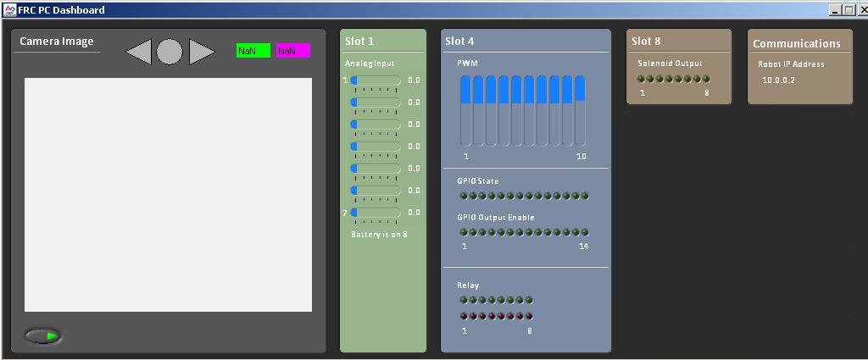Click the eighth green Relay LED

[x=529, y=300]
